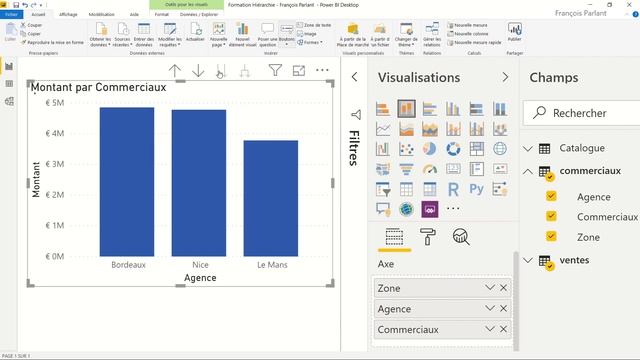Open the Analytics magnifier tab
The height and width of the screenshot is (360, 640).
click(x=461, y=237)
